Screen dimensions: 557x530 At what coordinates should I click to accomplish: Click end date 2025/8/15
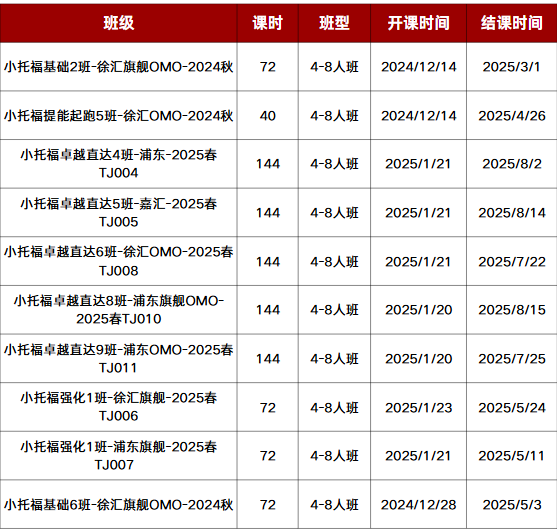(x=512, y=310)
